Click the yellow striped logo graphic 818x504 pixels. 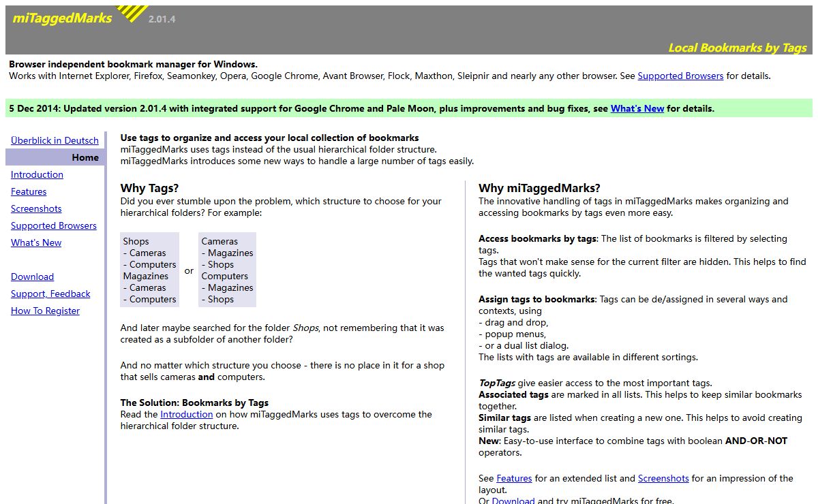click(x=133, y=12)
